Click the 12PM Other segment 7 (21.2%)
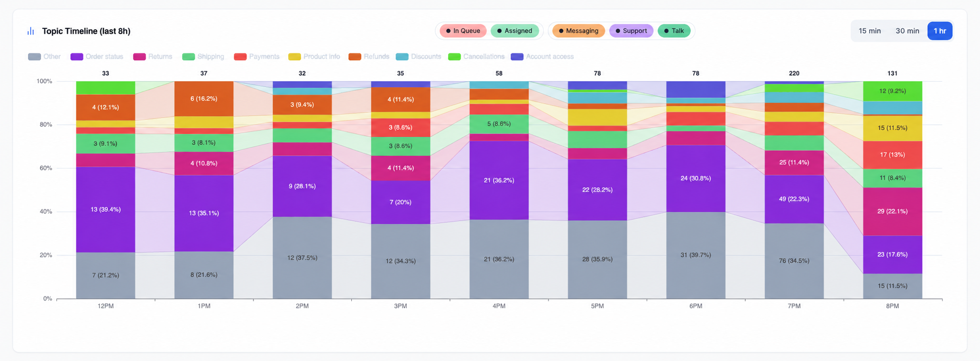Viewport: 980px width, 361px height. tap(105, 275)
